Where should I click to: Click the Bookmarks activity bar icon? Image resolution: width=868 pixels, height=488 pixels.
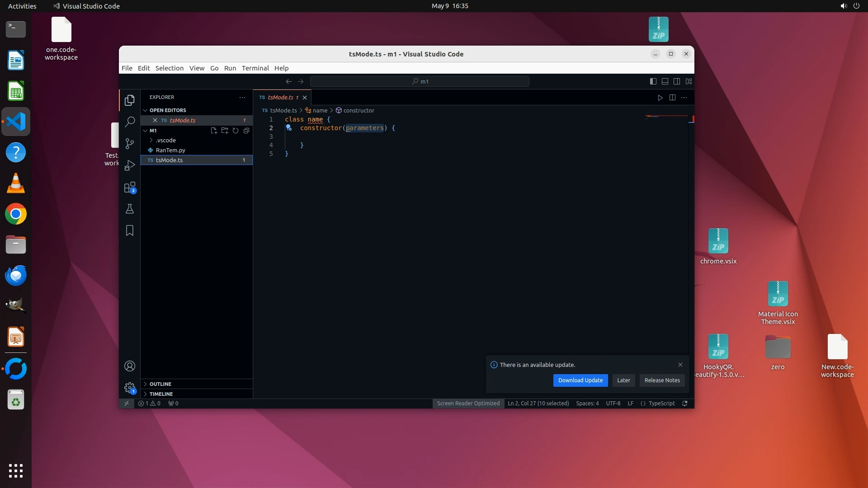pyautogui.click(x=130, y=230)
